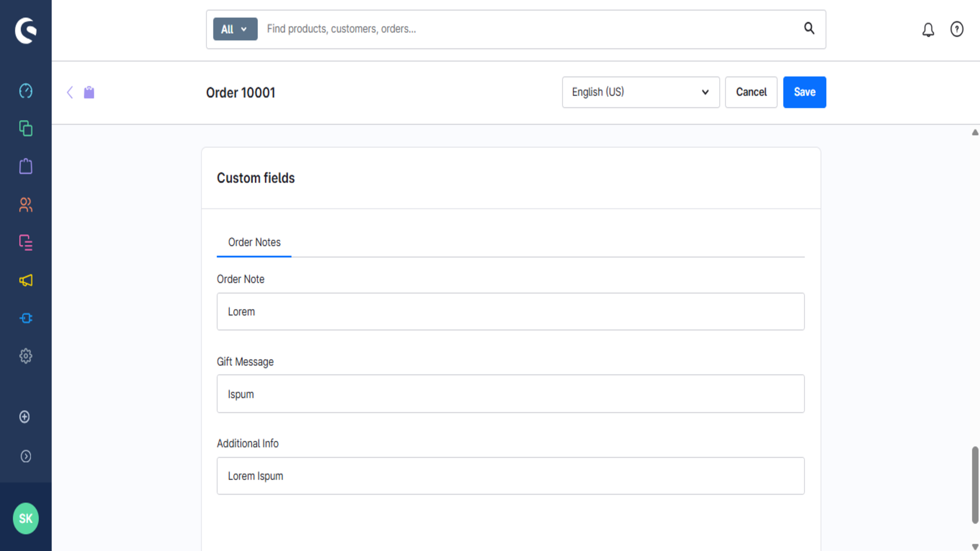Open the Dashboard sidebar icon
This screenshot has height=551, width=980.
tap(26, 91)
